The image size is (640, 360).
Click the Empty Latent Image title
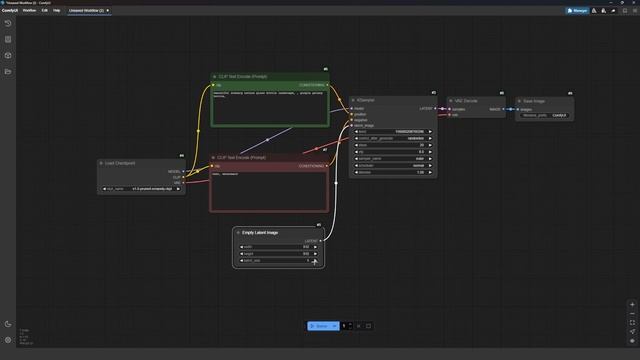(260, 232)
